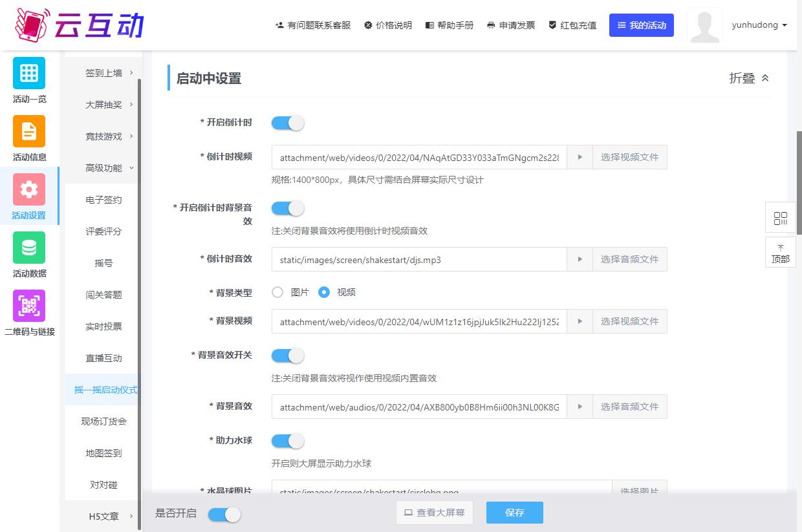Play the 倒计时视频 preview
Viewport: 802px width, 532px height.
[x=580, y=157]
